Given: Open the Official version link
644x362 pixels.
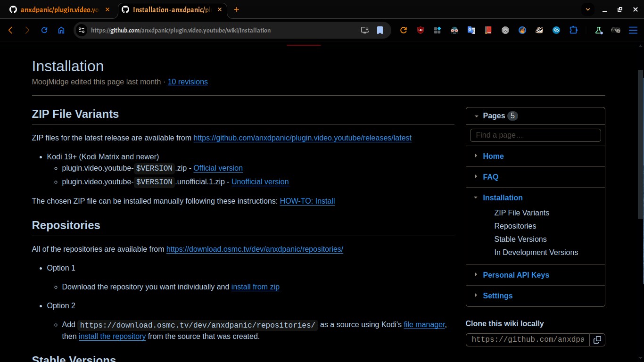Looking at the screenshot, I should point(218,168).
